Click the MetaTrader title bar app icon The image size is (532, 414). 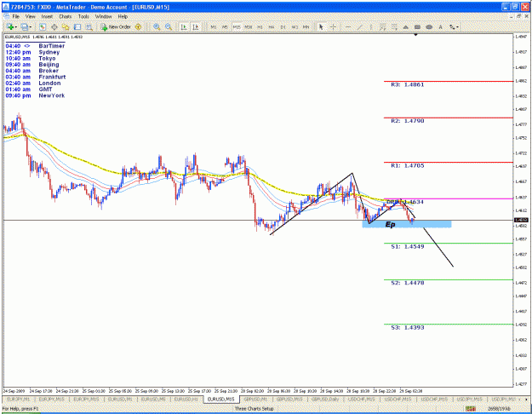[6, 7]
